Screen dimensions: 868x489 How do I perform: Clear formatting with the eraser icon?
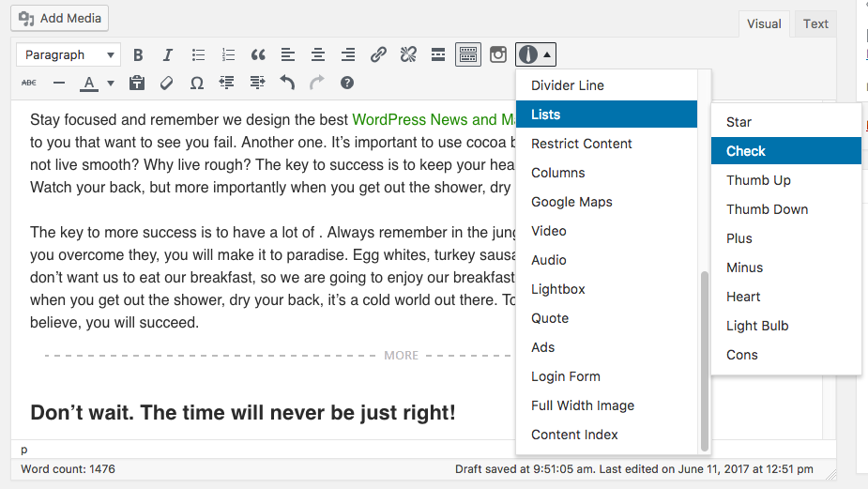pos(167,84)
